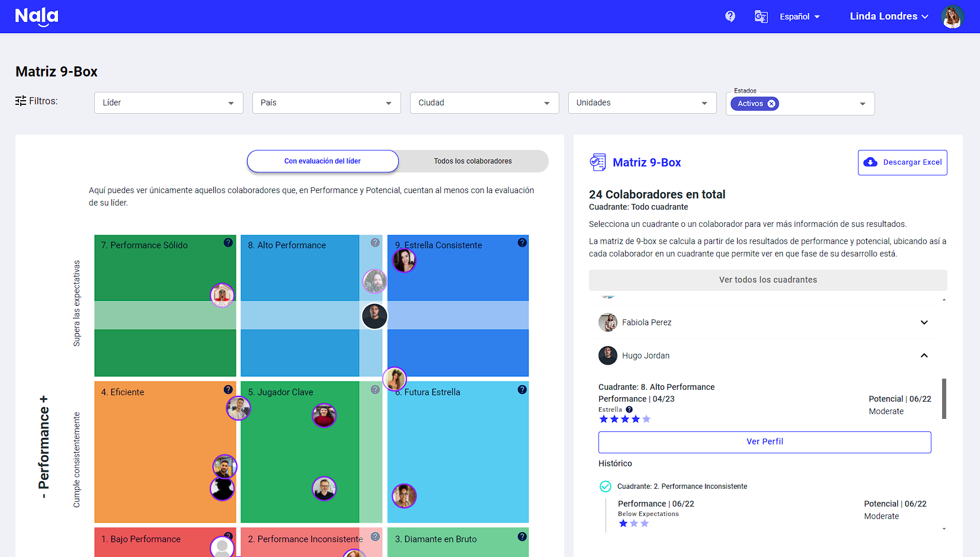
Task: Click 'Cuadrante: 8. Alto Performance' text
Action: 656,387
